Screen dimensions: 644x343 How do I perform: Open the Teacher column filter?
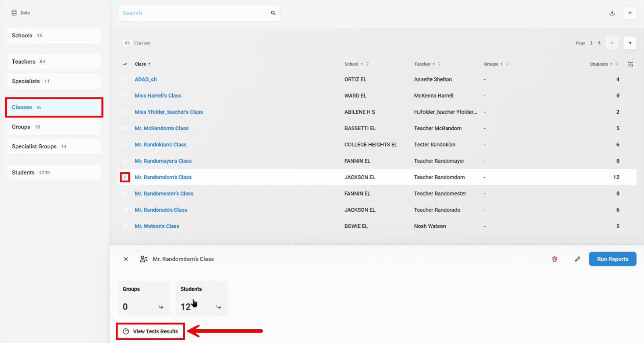coord(440,64)
